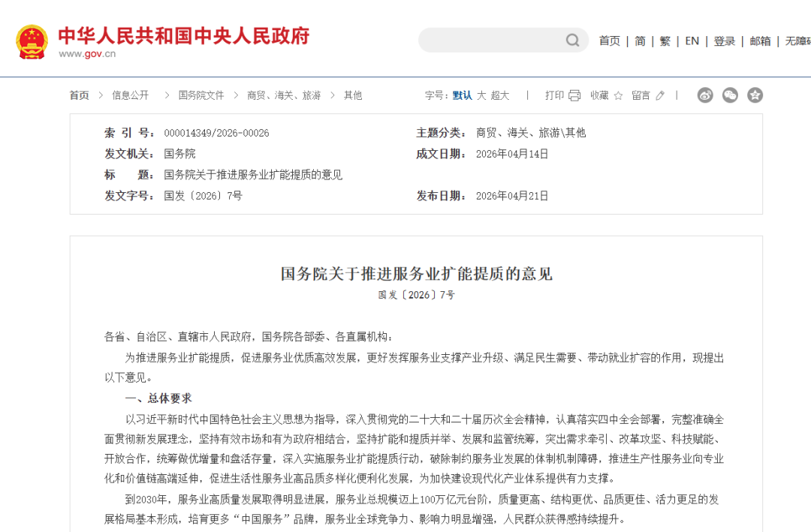Click the star share icon for QQ Zone
Image resolution: width=811 pixels, height=532 pixels.
(755, 95)
